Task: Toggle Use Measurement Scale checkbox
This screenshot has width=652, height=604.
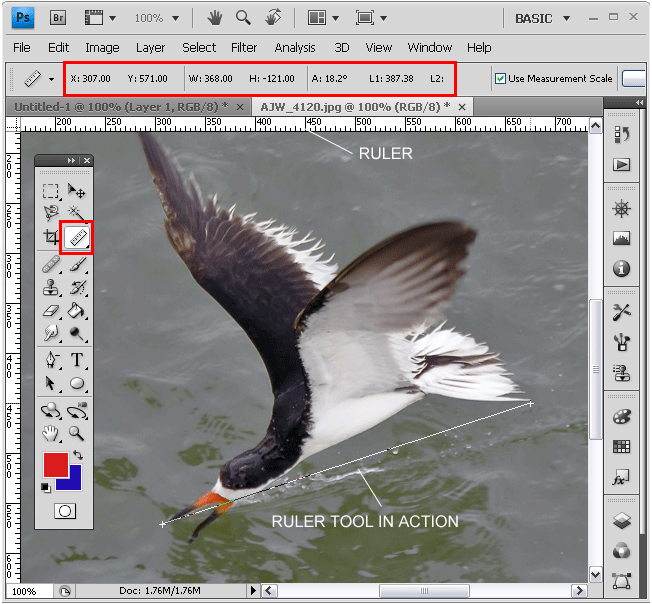Action: click(500, 78)
